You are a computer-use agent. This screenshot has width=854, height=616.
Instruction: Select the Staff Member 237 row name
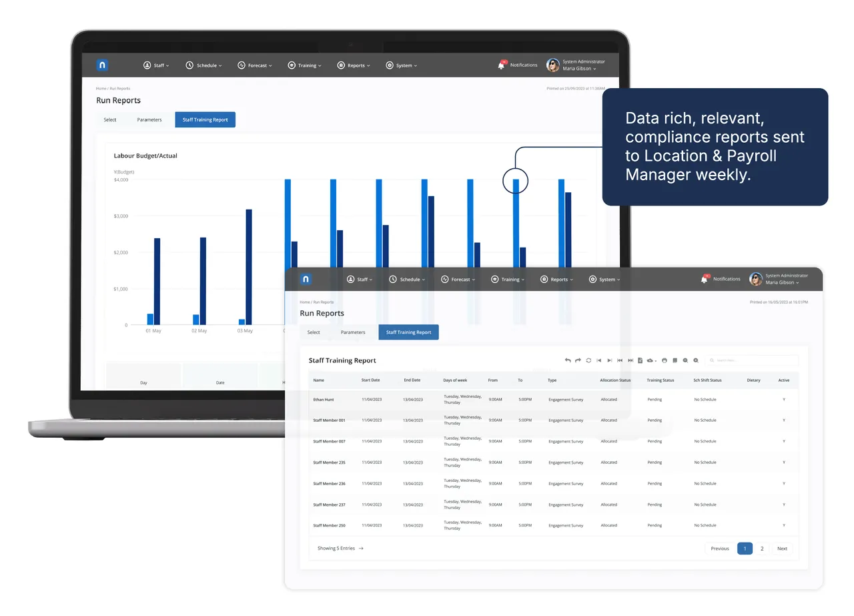329,505
